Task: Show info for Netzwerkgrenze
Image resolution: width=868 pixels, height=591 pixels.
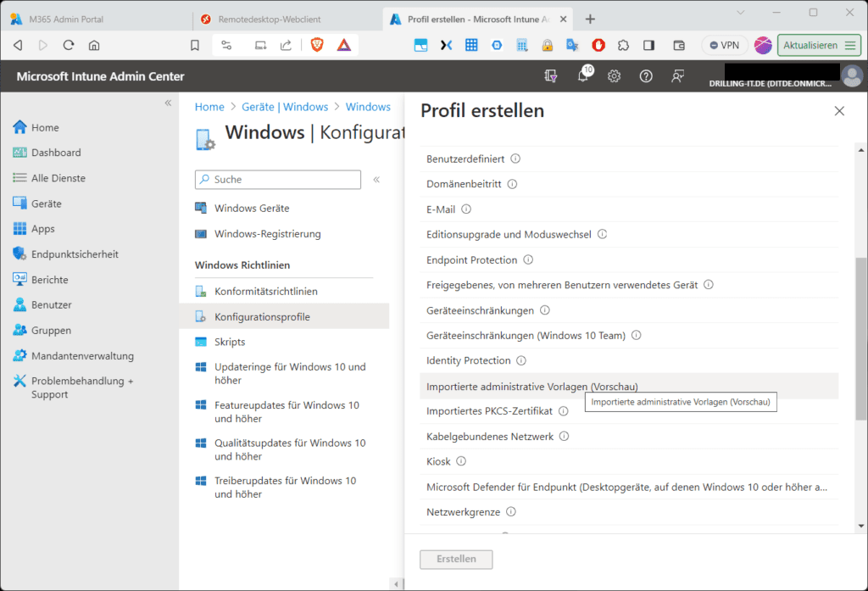Action: click(x=511, y=512)
